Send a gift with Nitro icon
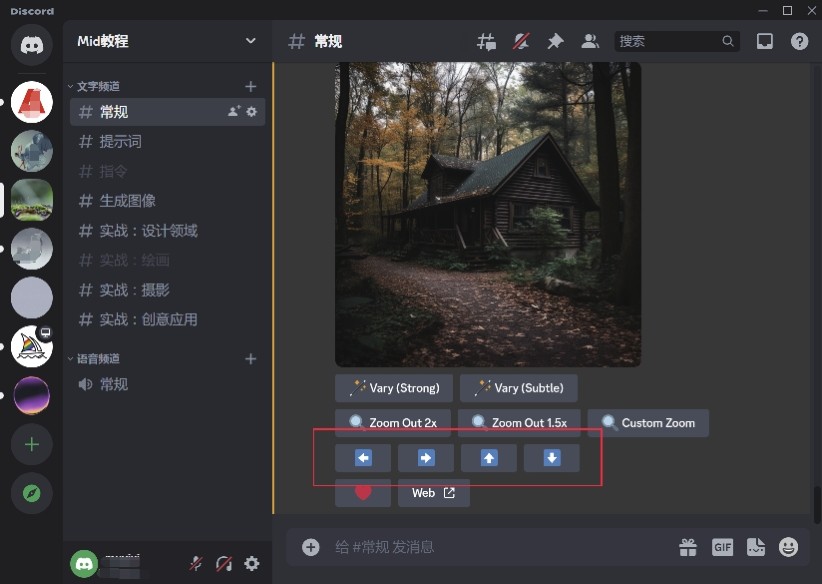 point(687,547)
